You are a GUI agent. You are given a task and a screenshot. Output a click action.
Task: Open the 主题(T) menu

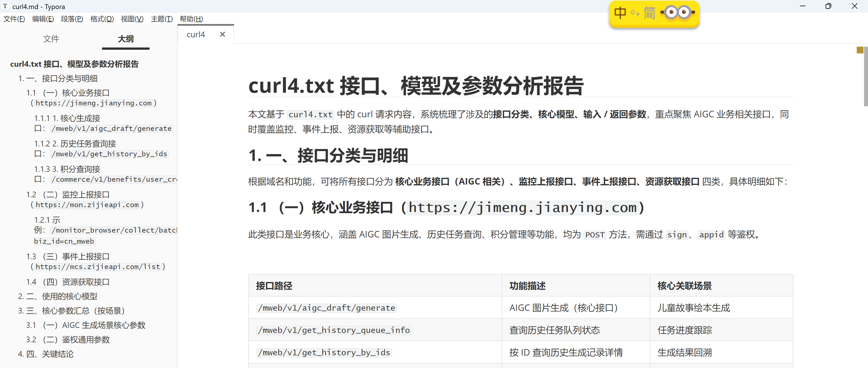(162, 19)
